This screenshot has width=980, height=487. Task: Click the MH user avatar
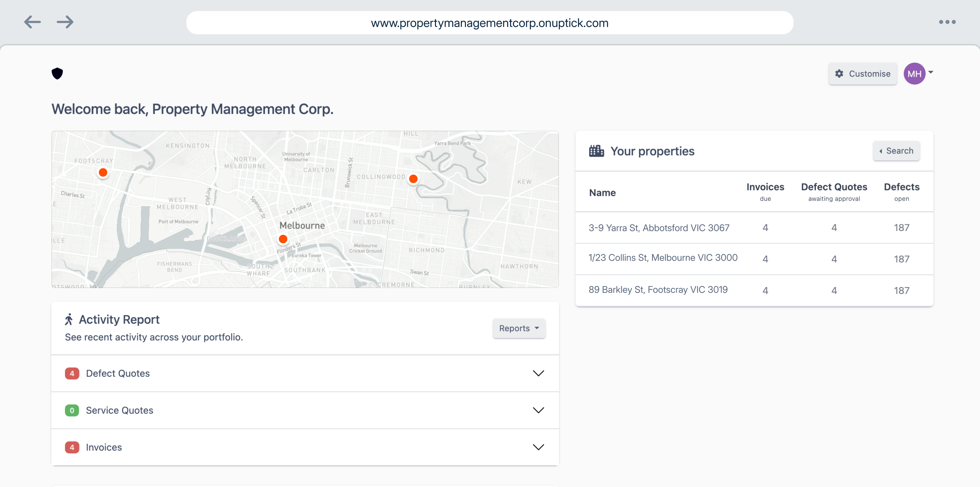914,74
